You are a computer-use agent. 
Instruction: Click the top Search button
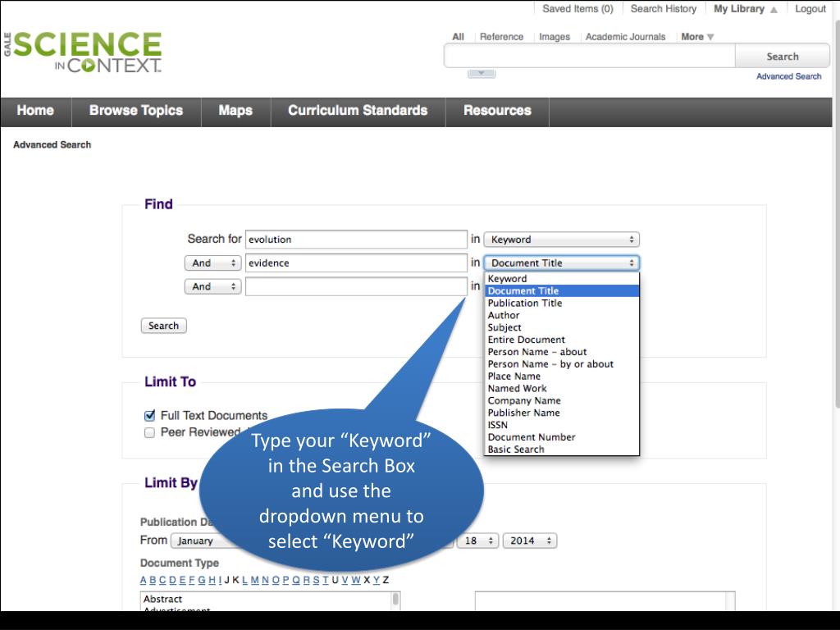[x=782, y=57]
